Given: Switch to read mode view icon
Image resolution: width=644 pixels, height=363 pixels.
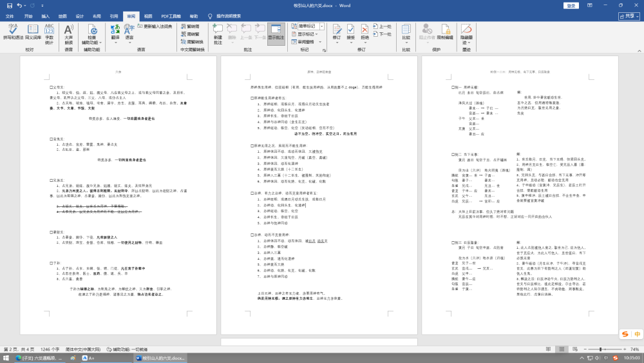Looking at the screenshot, I should pyautogui.click(x=548, y=349).
